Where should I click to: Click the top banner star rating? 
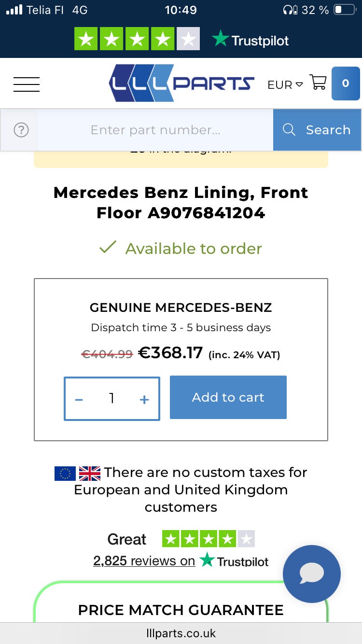[137, 39]
